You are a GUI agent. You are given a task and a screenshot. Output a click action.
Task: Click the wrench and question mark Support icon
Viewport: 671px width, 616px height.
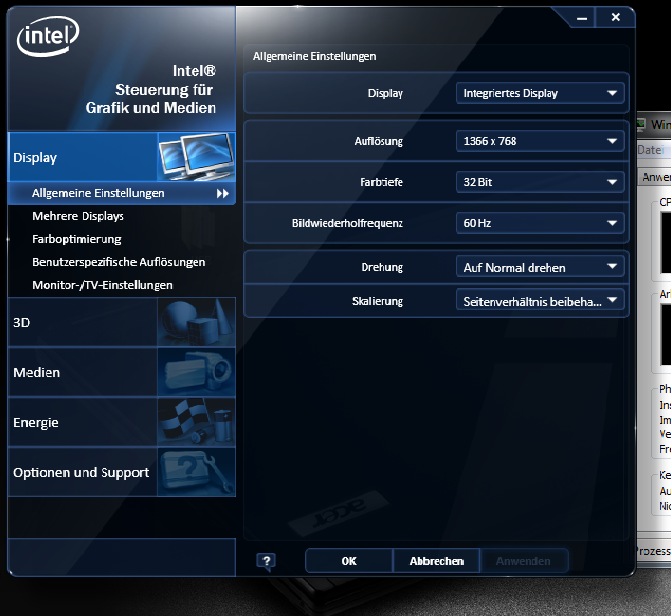pyautogui.click(x=197, y=472)
